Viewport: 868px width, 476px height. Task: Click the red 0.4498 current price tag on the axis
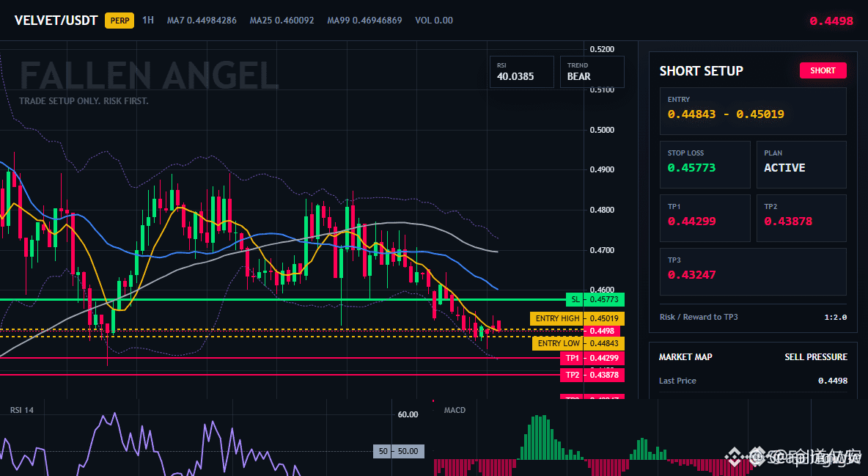[602, 331]
